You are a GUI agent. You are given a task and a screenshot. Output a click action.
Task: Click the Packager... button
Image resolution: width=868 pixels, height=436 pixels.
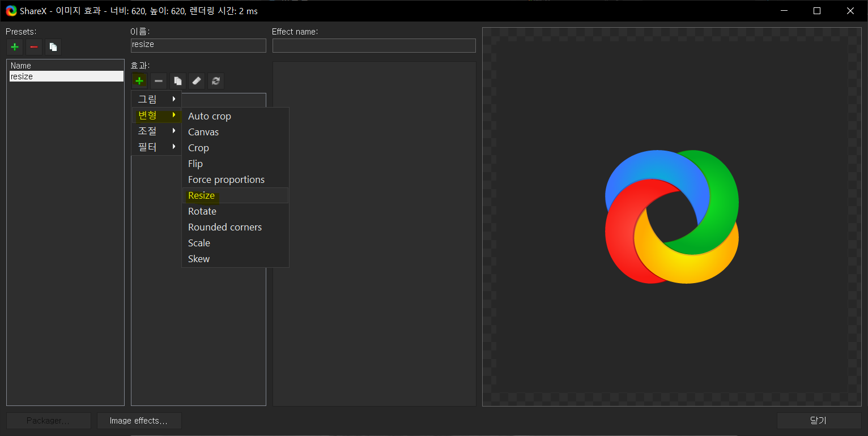click(x=49, y=421)
